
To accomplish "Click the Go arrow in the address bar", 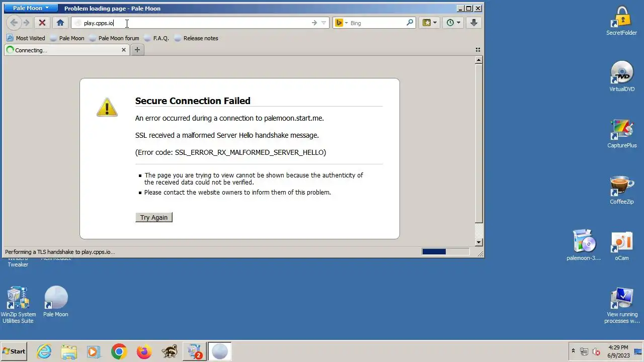I will 314,23.
